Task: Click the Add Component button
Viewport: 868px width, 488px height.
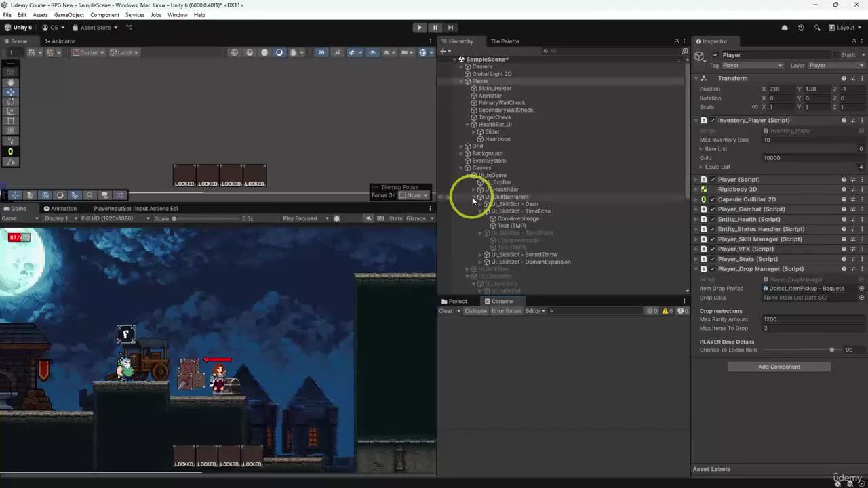Action: [x=779, y=367]
